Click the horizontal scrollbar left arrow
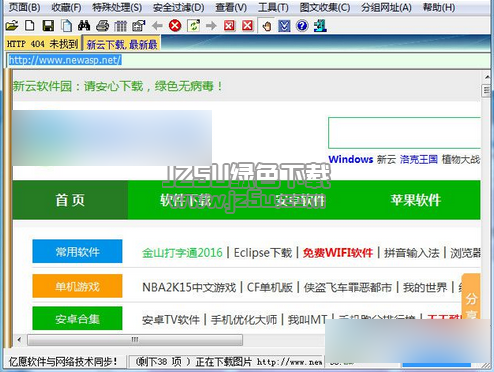Image resolution: width=494 pixels, height=372 pixels. pos(19,340)
